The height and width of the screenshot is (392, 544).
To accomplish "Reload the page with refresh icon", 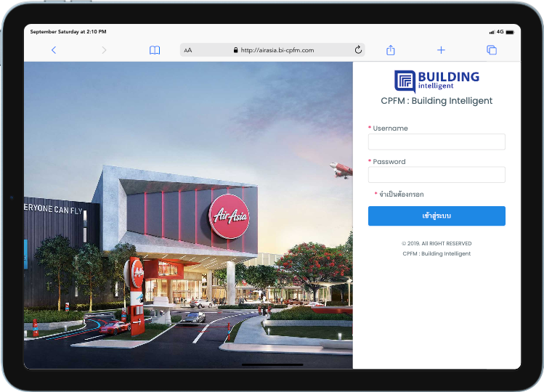I will coord(358,50).
